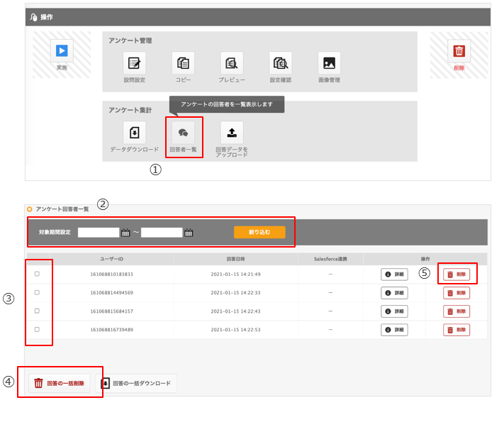Viewport: 504px width, 427px height.
Task: Click the アンケート回答者一覧 heading
Action: point(62,209)
